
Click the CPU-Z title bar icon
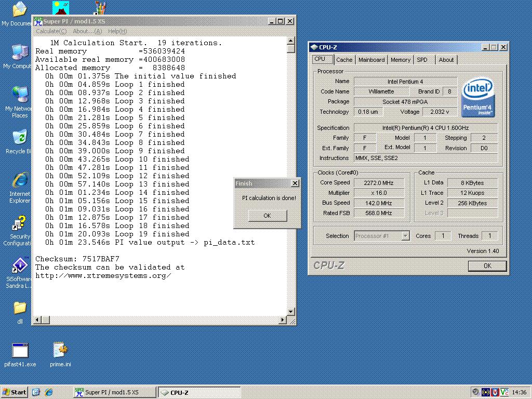click(314, 47)
